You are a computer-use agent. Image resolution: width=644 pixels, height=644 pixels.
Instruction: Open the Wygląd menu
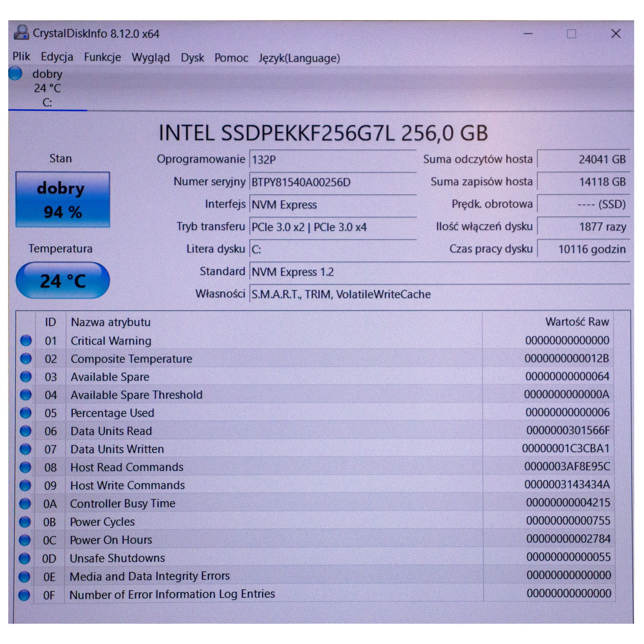[151, 57]
